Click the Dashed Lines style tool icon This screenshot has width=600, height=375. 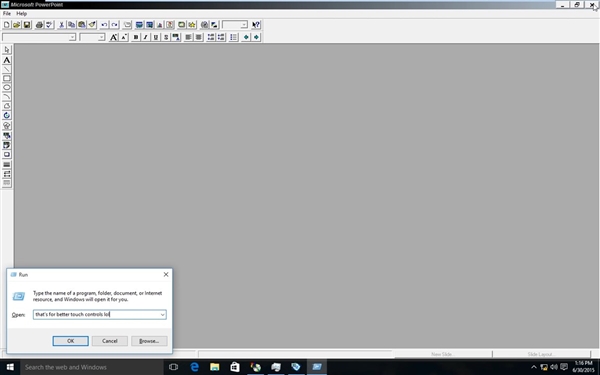pyautogui.click(x=7, y=183)
